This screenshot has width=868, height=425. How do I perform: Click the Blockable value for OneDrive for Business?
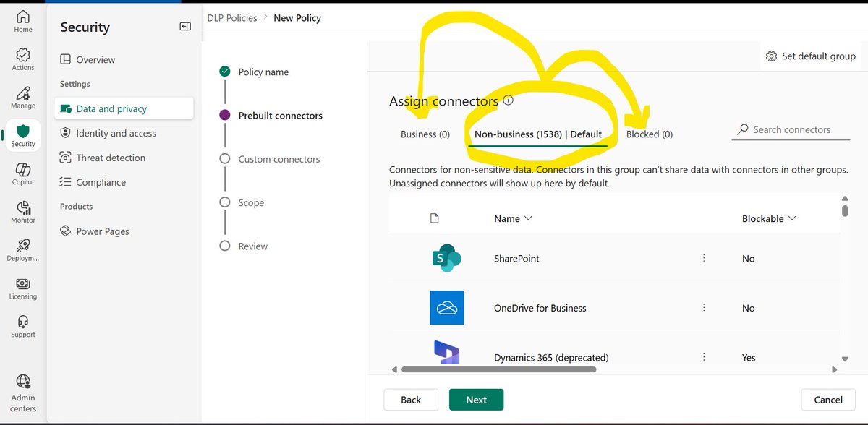point(749,307)
